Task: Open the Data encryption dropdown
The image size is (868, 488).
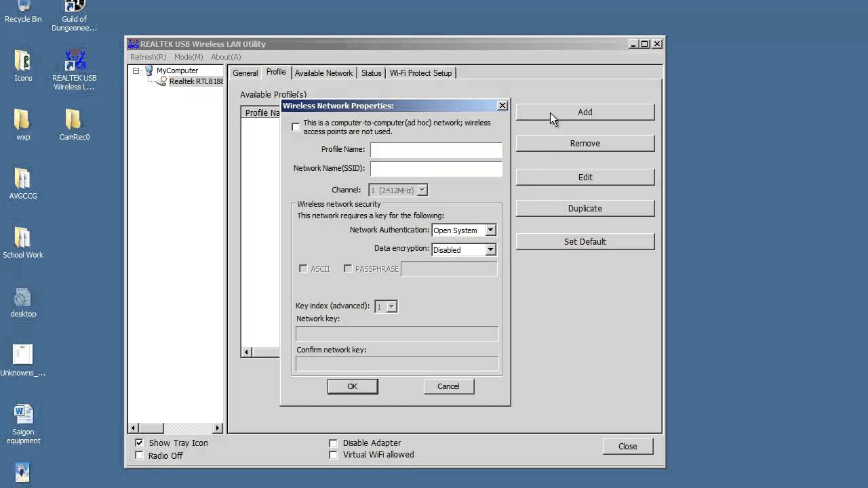Action: [490, 250]
